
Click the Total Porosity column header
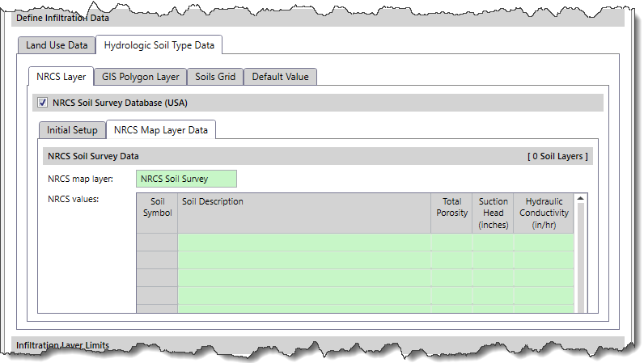click(451, 213)
